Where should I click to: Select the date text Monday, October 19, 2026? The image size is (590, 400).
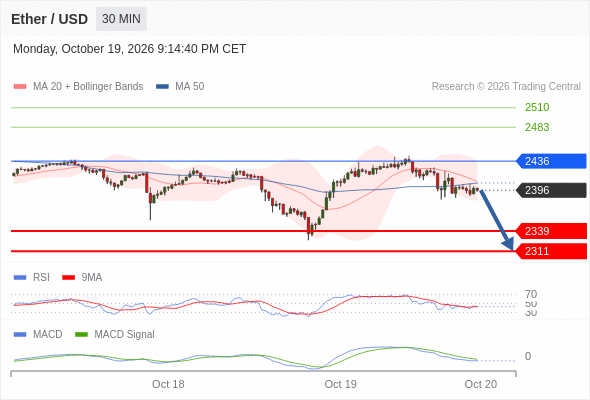tap(84, 49)
